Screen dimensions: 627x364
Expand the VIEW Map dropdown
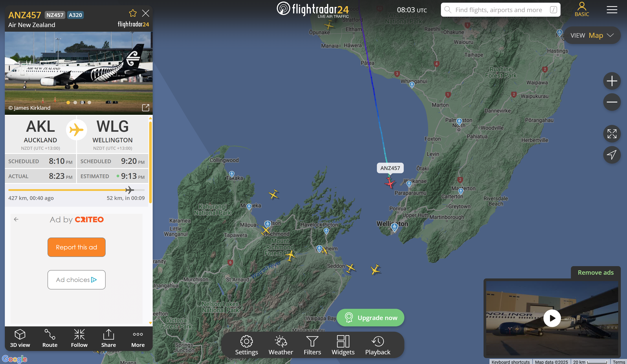[x=592, y=35]
